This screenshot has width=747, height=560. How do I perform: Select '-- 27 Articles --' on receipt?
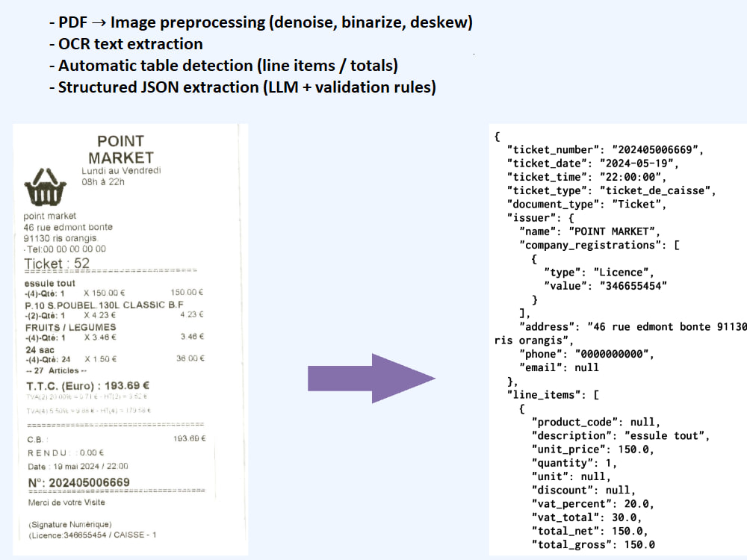(x=57, y=370)
